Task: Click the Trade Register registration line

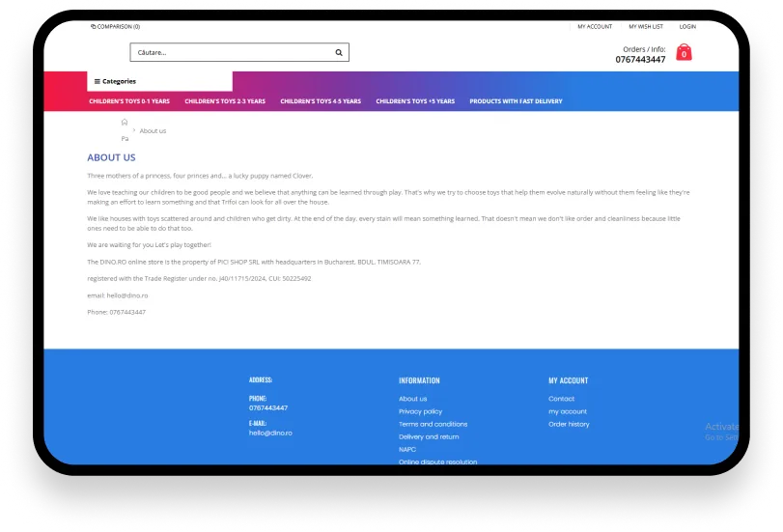Action: tap(199, 279)
